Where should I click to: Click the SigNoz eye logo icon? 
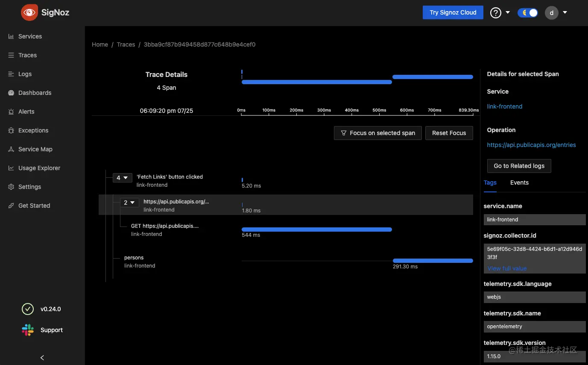(x=29, y=12)
